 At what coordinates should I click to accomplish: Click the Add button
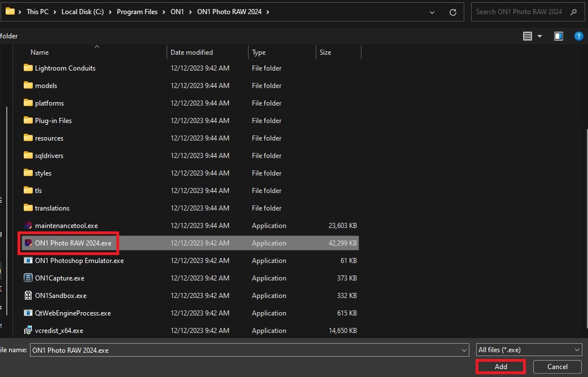click(500, 366)
